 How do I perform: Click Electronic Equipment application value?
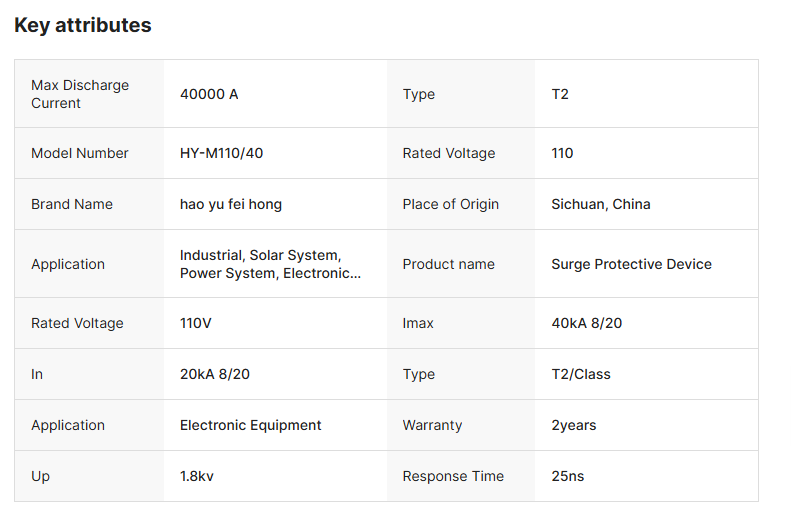(251, 425)
